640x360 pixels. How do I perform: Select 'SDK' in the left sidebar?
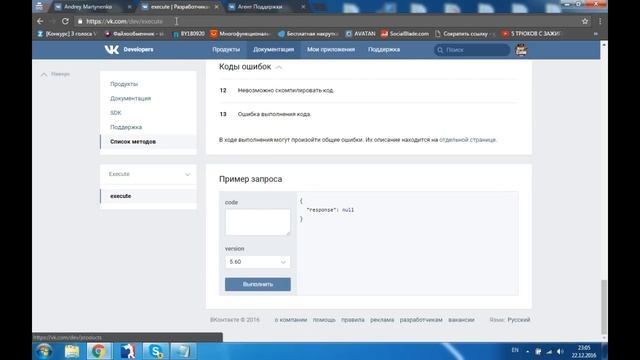pos(116,113)
